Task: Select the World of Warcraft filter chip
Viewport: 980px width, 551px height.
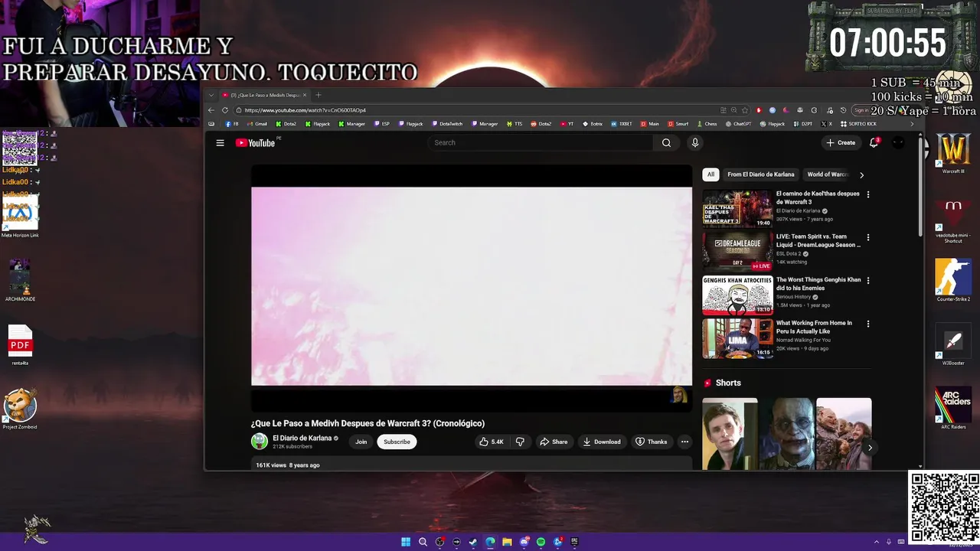Action: (827, 174)
